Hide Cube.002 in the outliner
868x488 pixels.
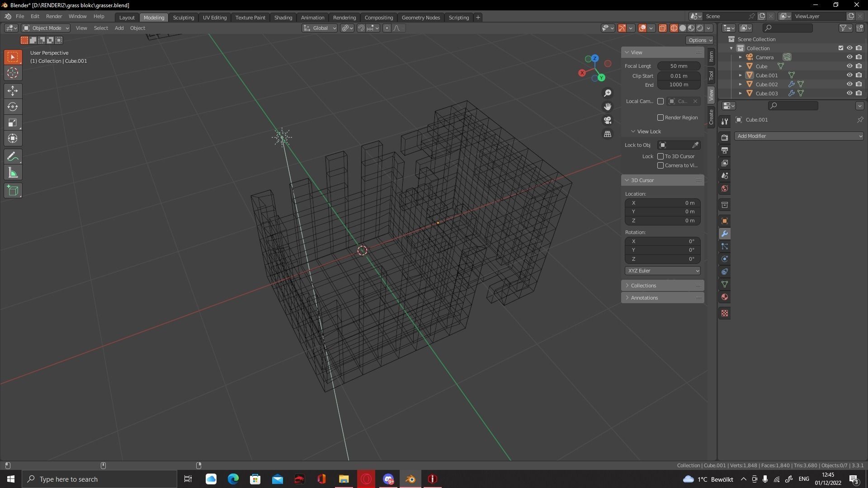[849, 84]
